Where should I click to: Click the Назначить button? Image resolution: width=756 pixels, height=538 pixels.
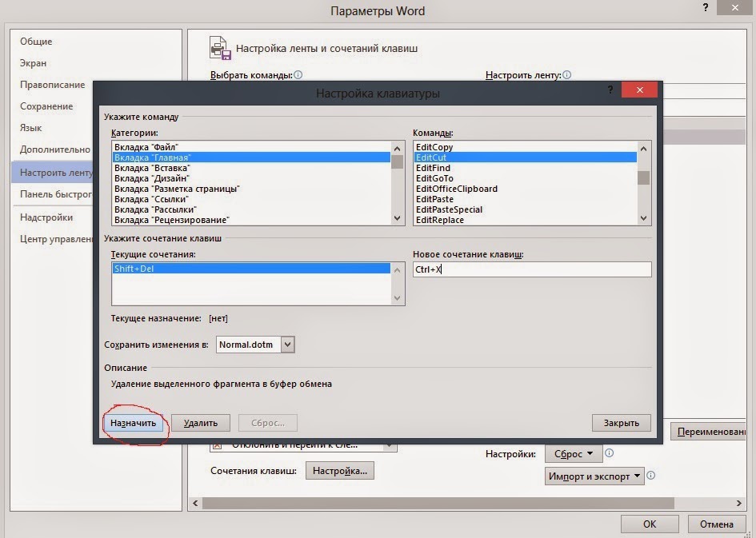click(x=133, y=423)
